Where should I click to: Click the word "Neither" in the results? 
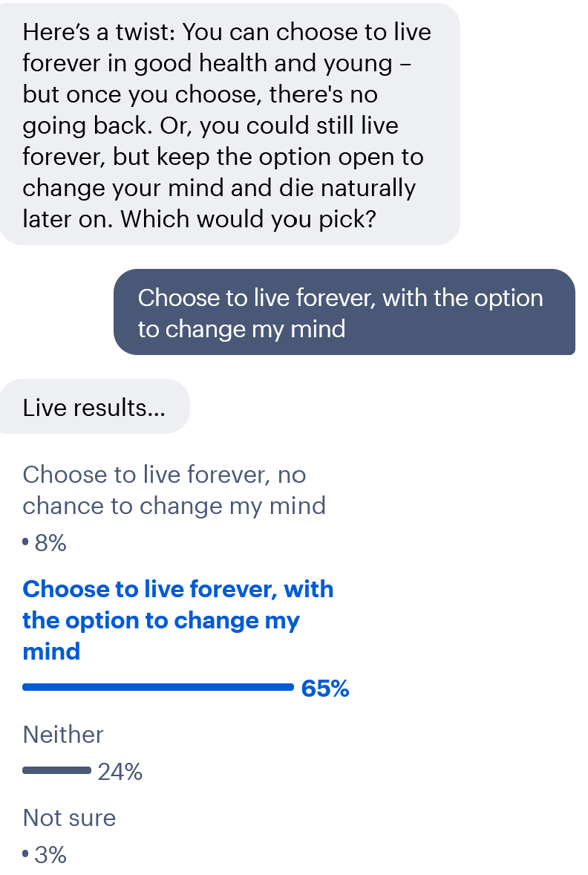click(x=62, y=735)
